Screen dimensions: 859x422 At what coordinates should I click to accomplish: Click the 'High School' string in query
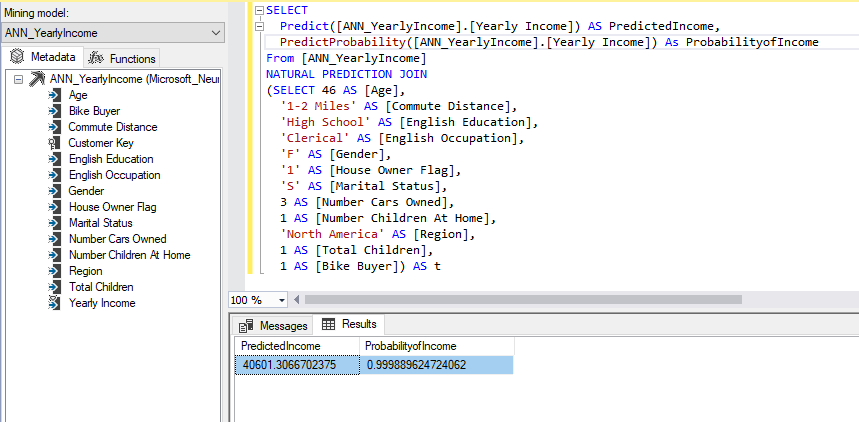(325, 122)
